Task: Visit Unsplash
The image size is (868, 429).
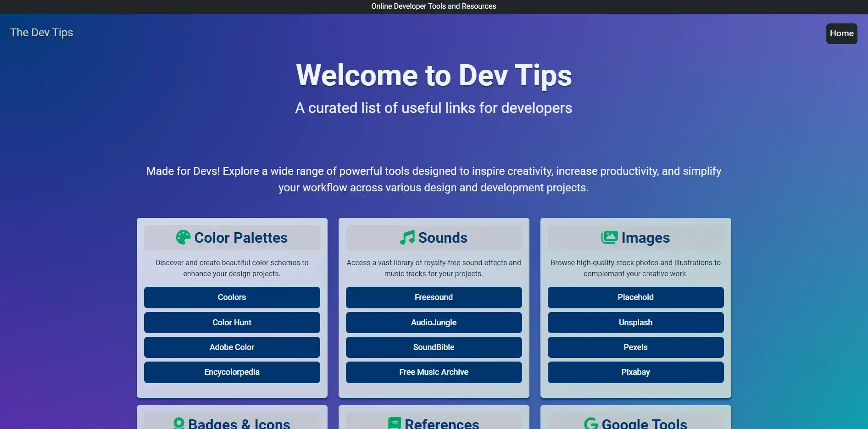Action: [636, 323]
